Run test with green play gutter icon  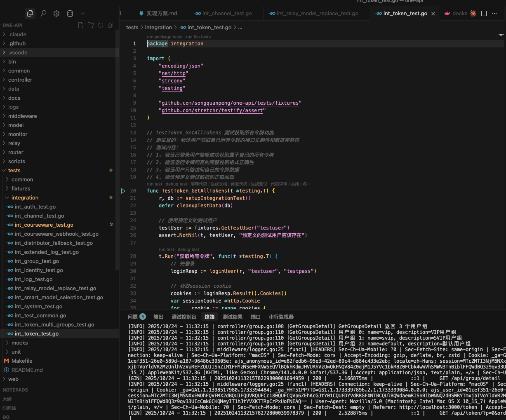click(123, 191)
